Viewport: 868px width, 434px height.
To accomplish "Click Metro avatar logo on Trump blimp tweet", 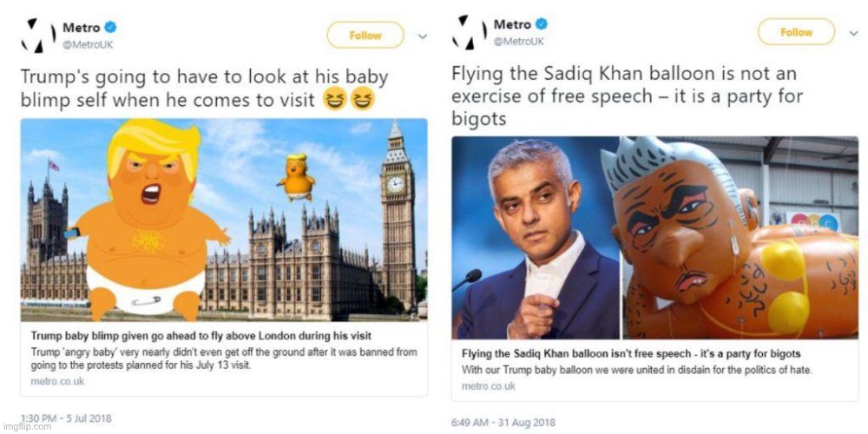I will point(36,34).
